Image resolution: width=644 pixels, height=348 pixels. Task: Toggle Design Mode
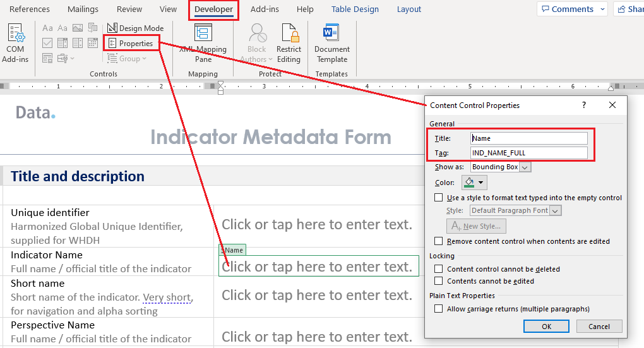click(x=135, y=28)
